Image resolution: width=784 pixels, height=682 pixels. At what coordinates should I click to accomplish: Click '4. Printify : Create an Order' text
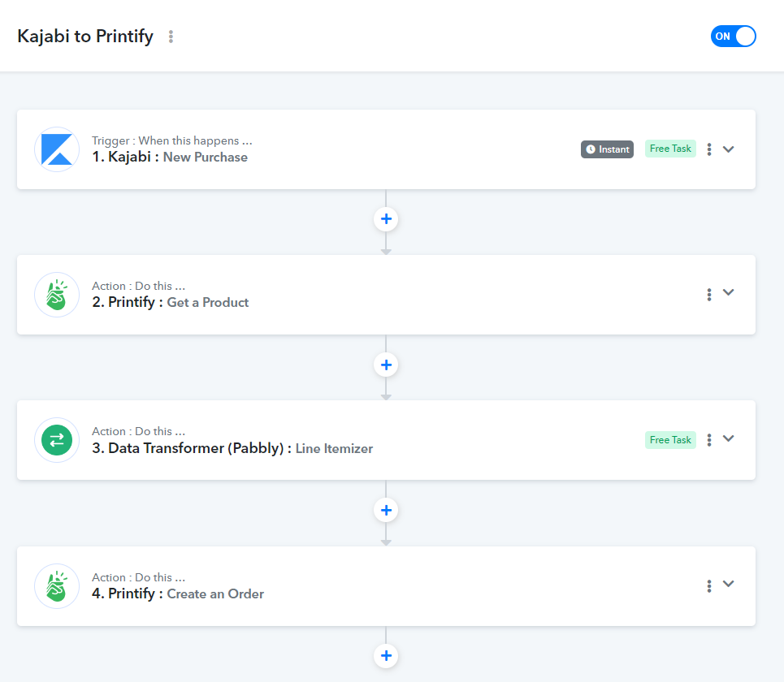[x=178, y=594]
